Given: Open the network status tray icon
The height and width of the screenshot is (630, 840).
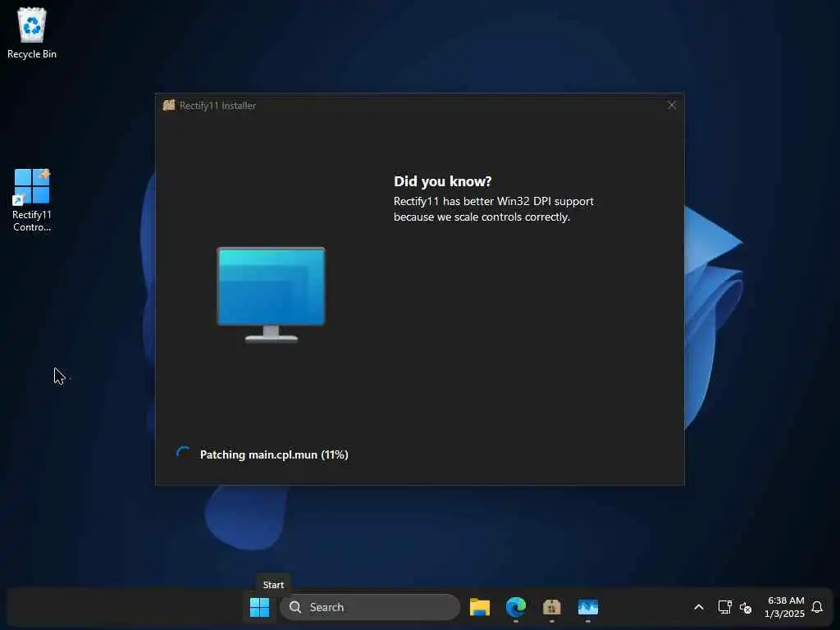Looking at the screenshot, I should click(x=725, y=607).
